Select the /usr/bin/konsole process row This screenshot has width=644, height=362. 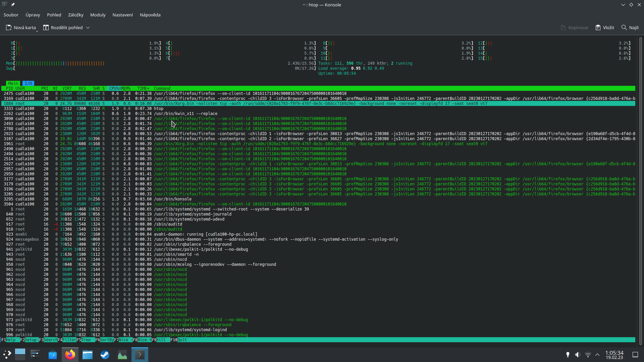pos(318,199)
